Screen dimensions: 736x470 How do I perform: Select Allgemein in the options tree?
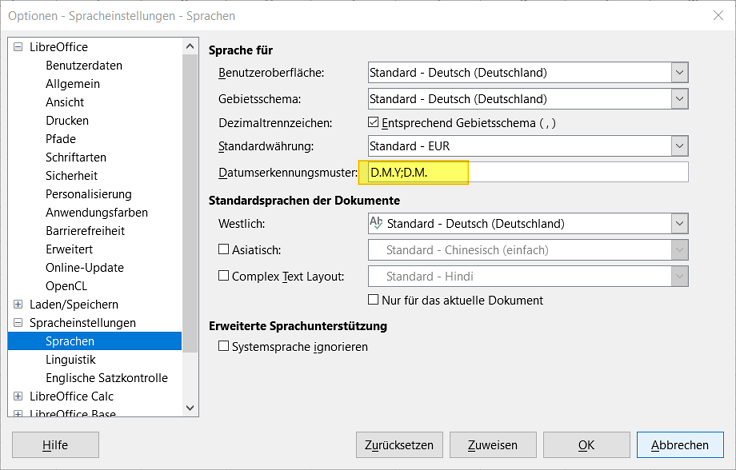73,84
